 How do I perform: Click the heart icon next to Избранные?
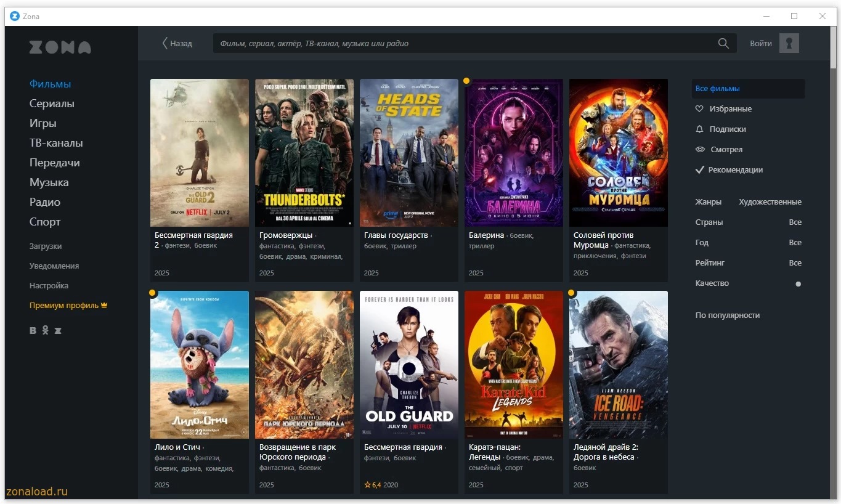tap(699, 109)
